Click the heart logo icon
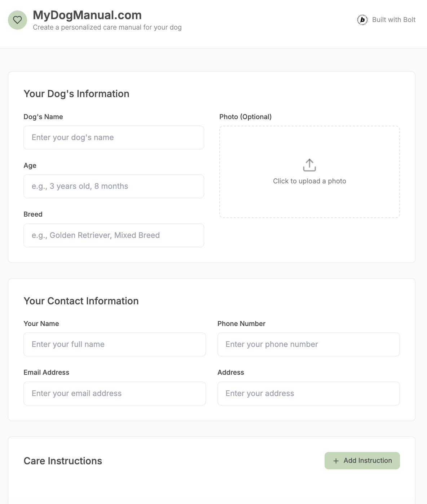This screenshot has height=504, width=427. pyautogui.click(x=17, y=20)
